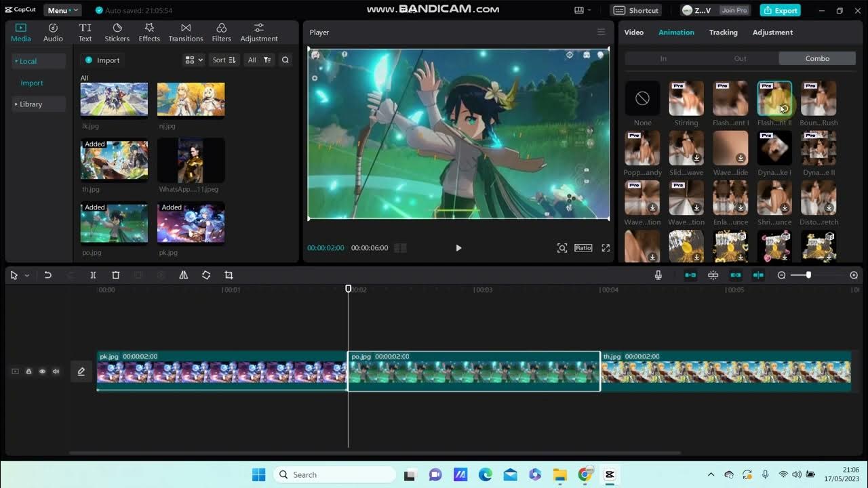
Task: Switch to the Tracking tab
Action: click(723, 33)
